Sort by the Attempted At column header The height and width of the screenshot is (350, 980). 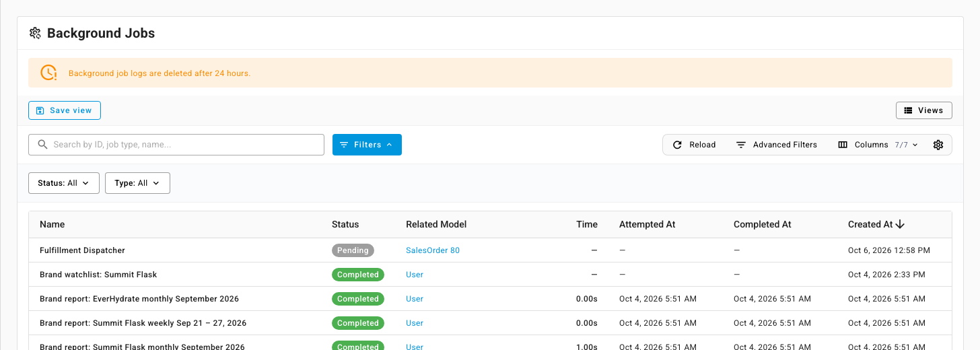click(647, 224)
